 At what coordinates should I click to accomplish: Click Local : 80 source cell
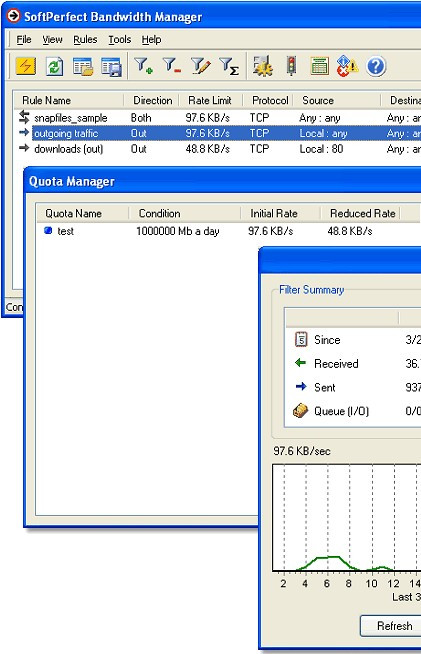321,149
